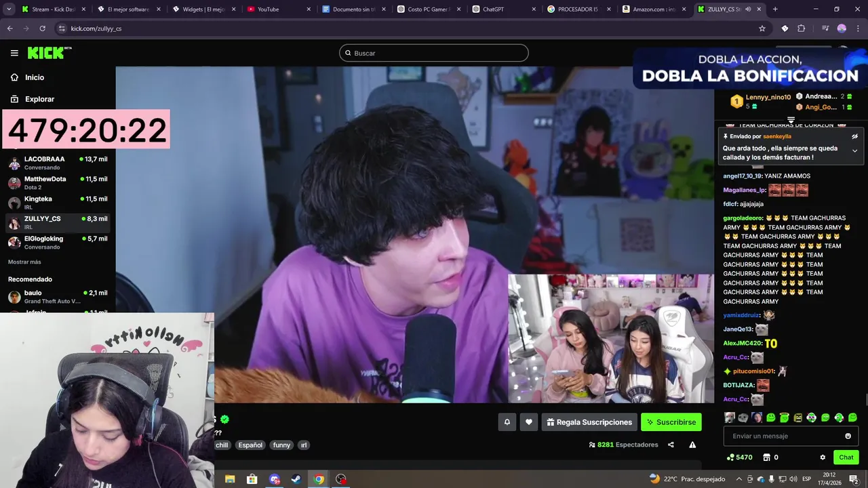Click the Suscribirse button

coord(671,422)
